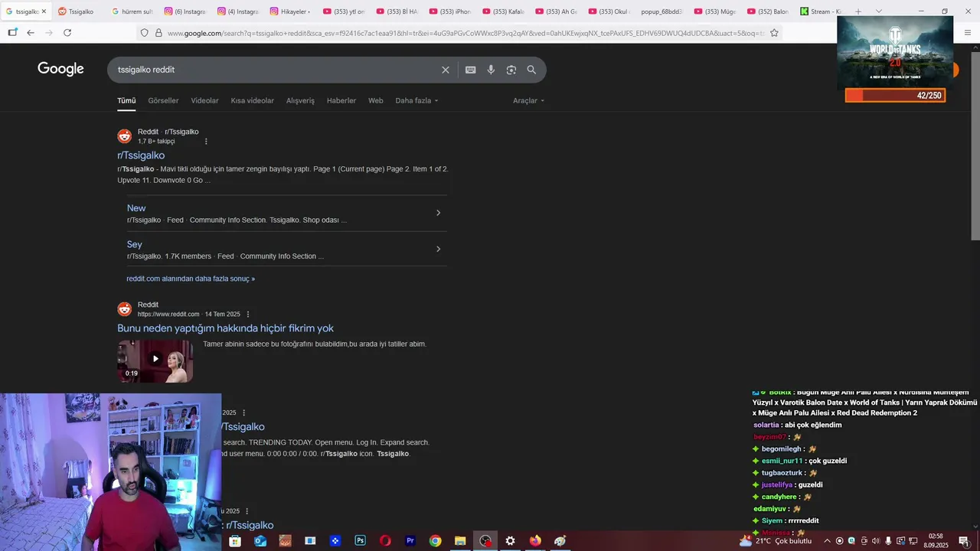Image resolution: width=980 pixels, height=551 pixels.
Task: Open more results from reddit.com link
Action: pos(191,279)
